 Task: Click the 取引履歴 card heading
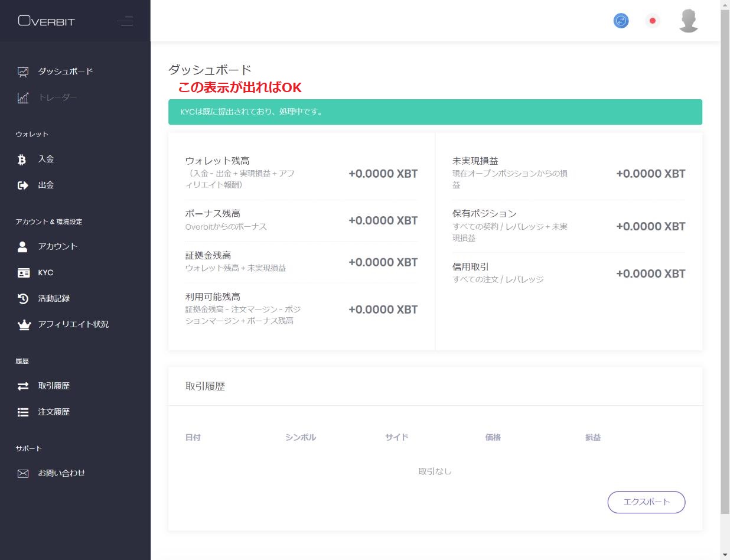[205, 386]
